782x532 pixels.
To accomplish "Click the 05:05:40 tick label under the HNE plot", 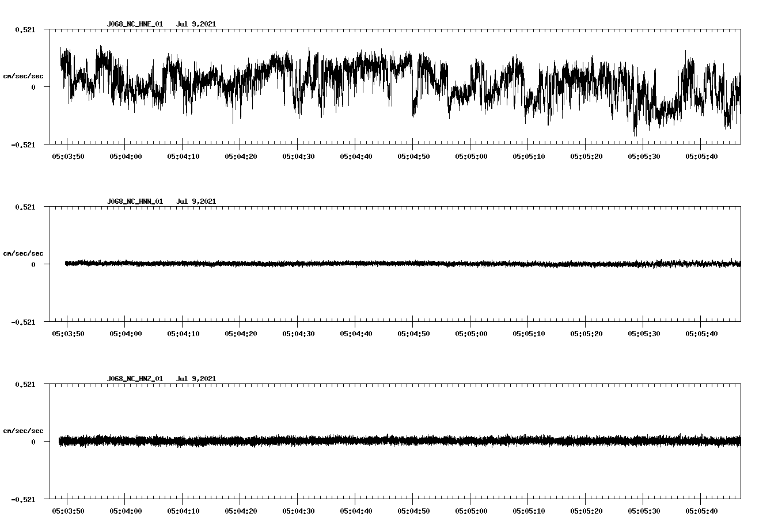I will 701,157.
